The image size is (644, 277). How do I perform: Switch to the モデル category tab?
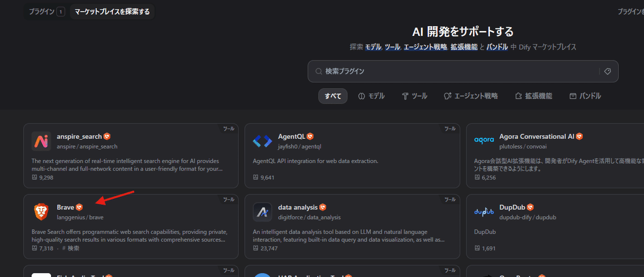point(371,96)
